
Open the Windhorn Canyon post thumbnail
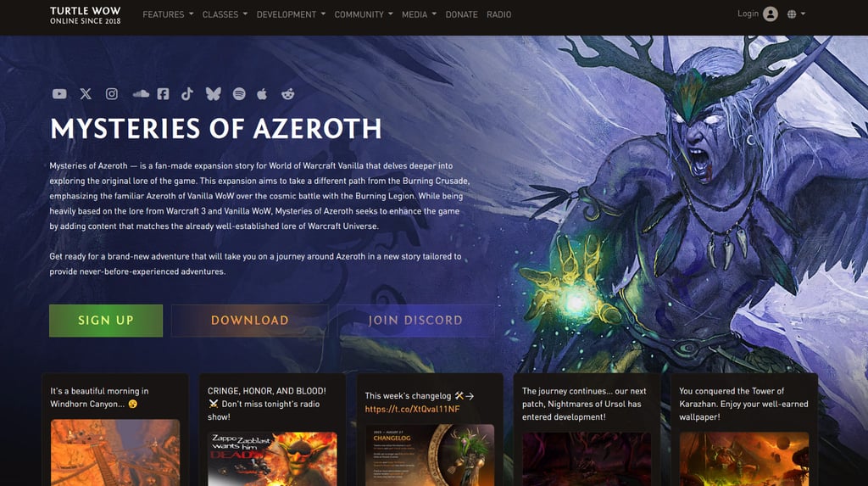115,452
